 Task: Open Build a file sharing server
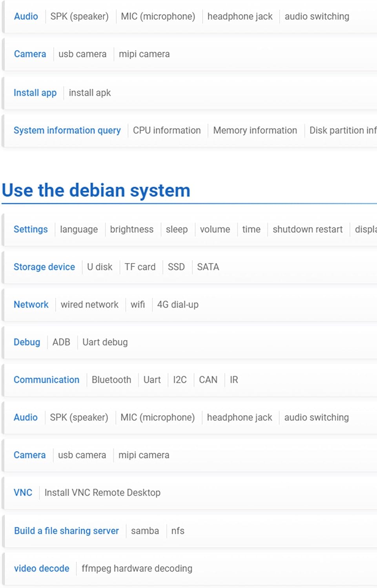tap(66, 531)
